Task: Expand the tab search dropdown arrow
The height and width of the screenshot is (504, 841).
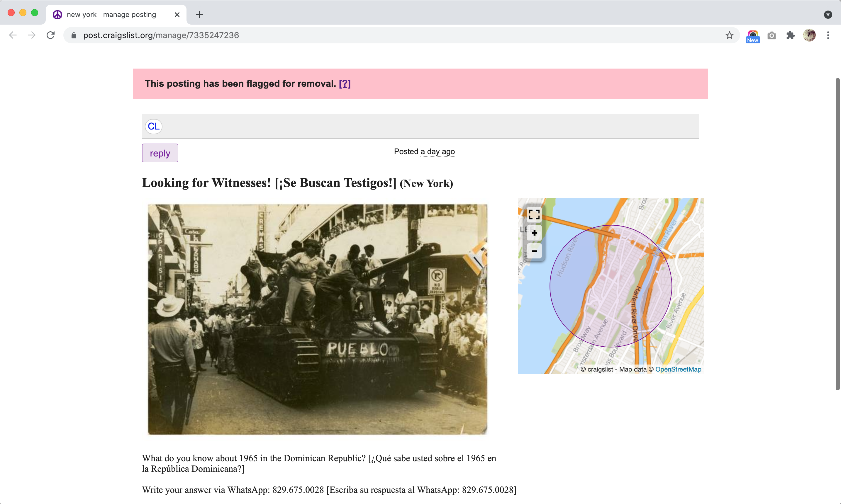Action: click(x=828, y=15)
